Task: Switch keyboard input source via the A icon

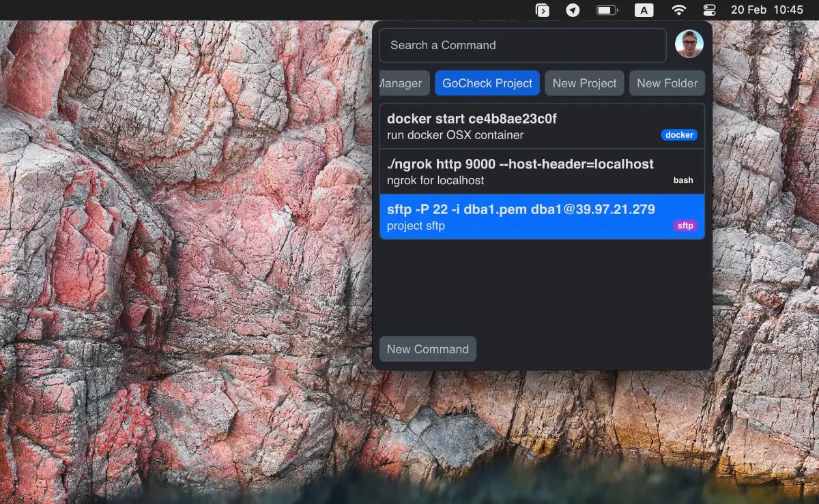Action: point(644,10)
